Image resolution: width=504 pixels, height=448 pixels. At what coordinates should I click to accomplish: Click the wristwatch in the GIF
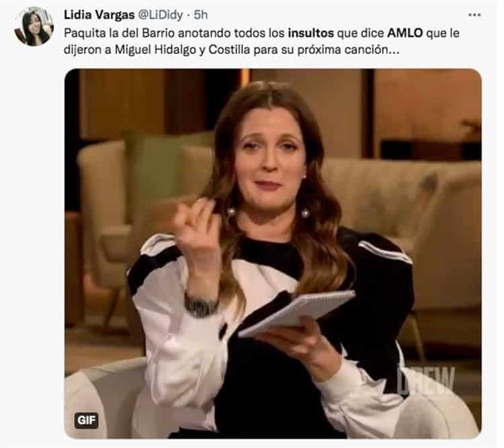coord(200,306)
